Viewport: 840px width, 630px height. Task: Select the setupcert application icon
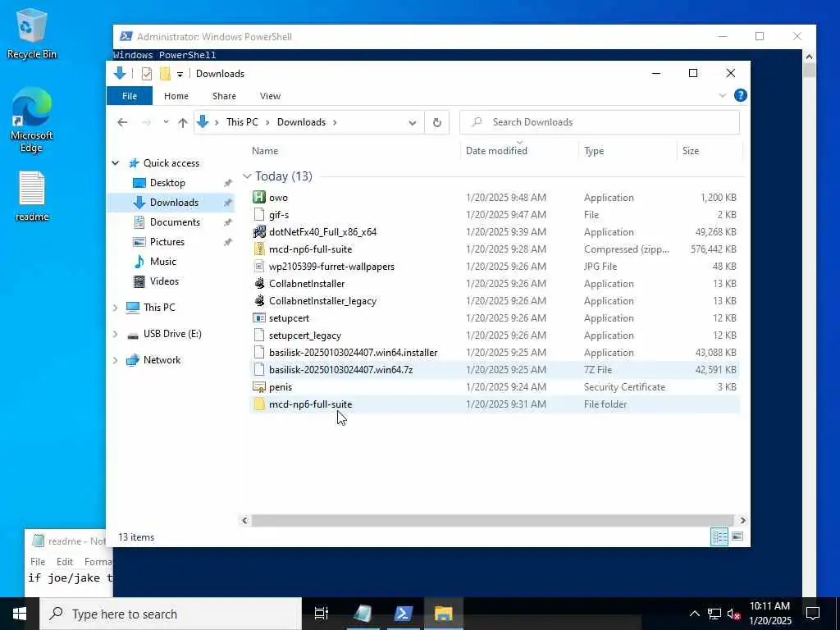click(x=259, y=318)
